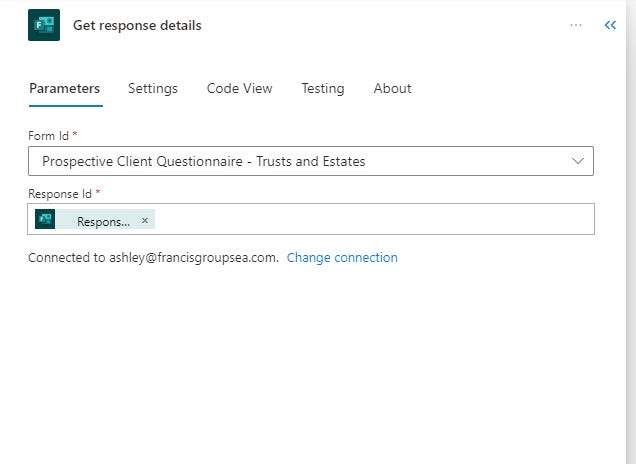Select the Respons... dynamic content token
The height and width of the screenshot is (464, 636).
pos(95,219)
